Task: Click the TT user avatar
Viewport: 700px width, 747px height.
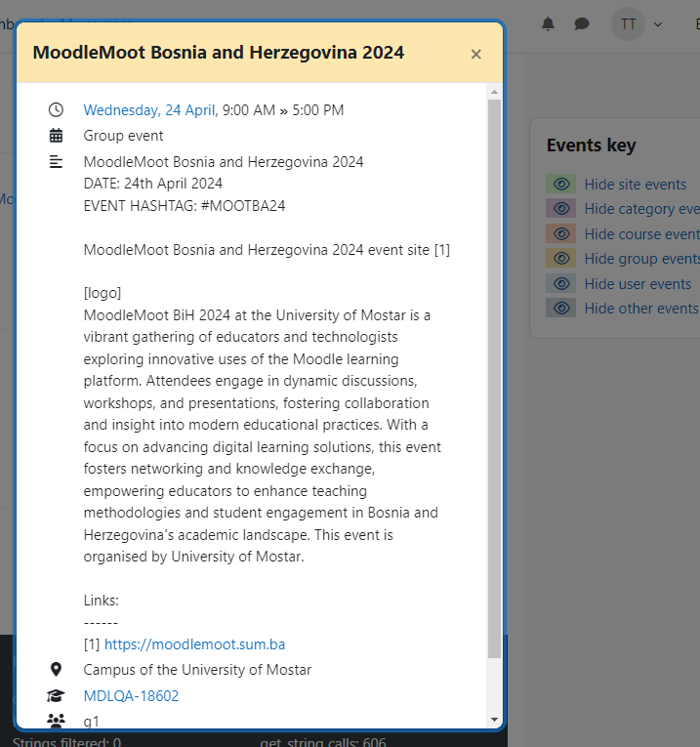Action: pyautogui.click(x=628, y=23)
